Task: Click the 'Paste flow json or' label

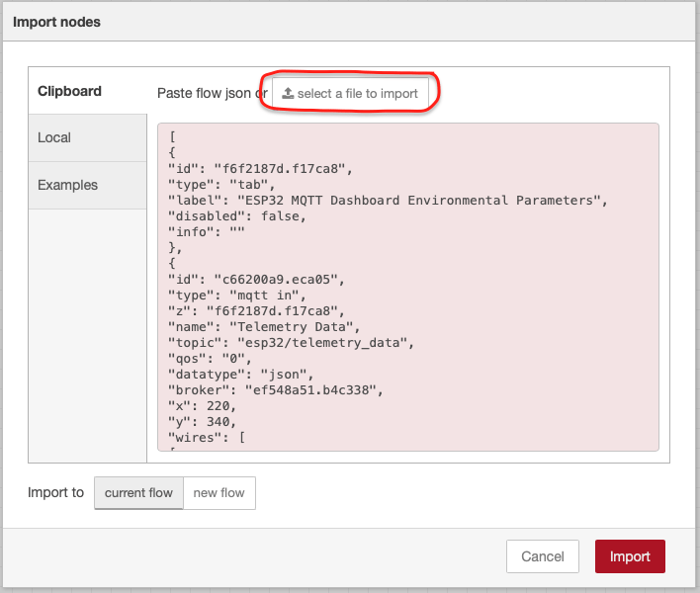Action: pyautogui.click(x=213, y=93)
